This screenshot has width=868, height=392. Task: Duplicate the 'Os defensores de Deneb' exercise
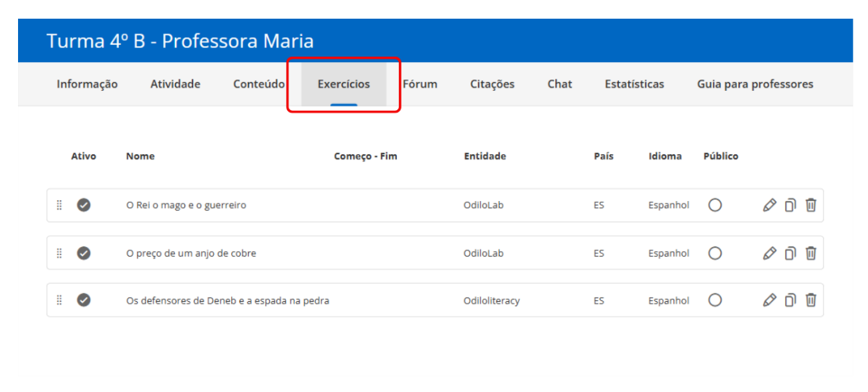pos(790,301)
